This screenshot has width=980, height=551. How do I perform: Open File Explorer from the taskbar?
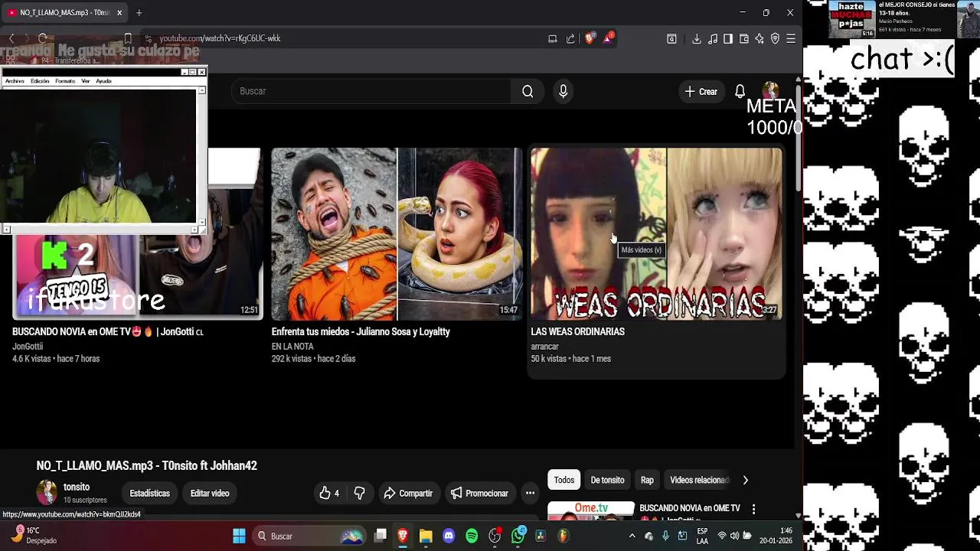pos(426,536)
